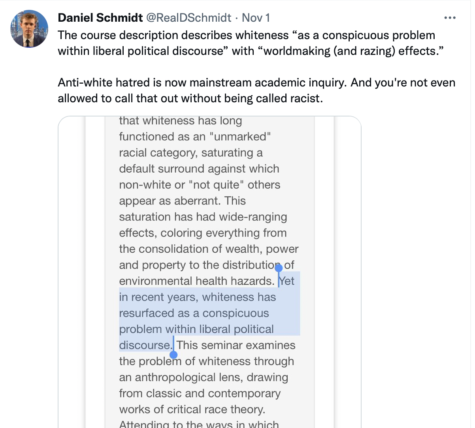Click the tweet's last line ending "called racist."

coord(190,98)
